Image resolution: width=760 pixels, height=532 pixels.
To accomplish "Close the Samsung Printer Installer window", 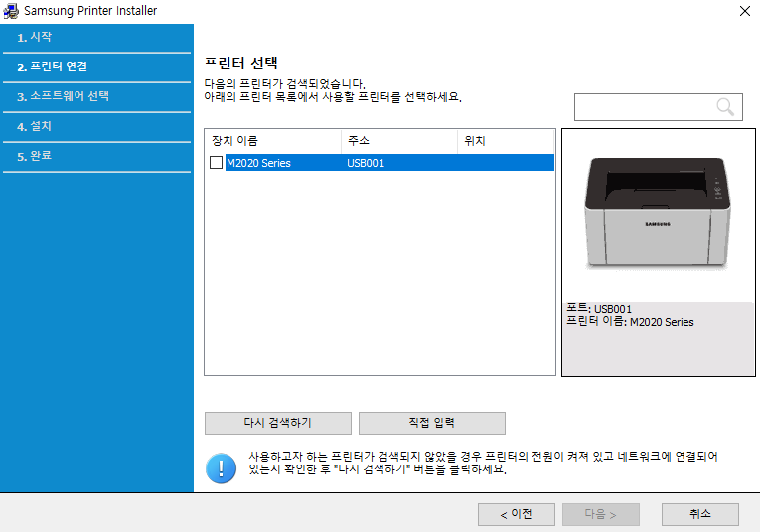I will click(x=745, y=11).
